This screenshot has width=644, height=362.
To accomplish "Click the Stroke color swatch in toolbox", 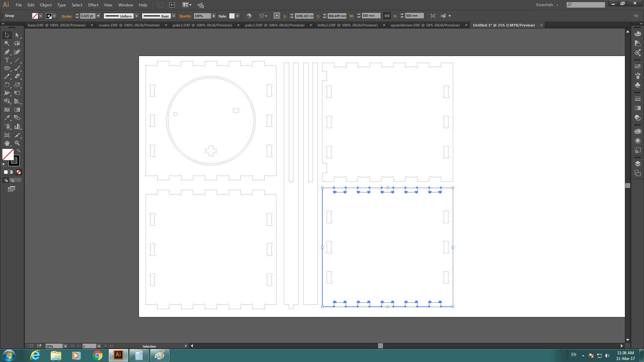I will coord(15,161).
